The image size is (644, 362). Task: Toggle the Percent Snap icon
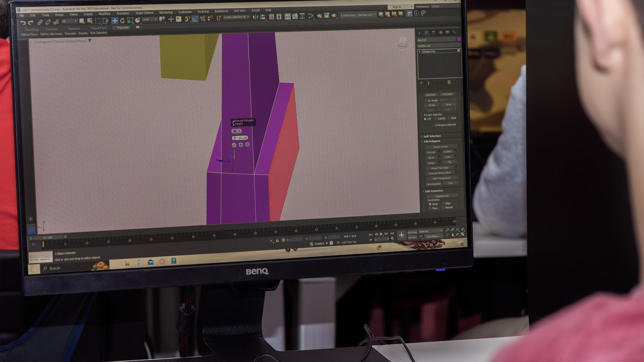point(203,18)
